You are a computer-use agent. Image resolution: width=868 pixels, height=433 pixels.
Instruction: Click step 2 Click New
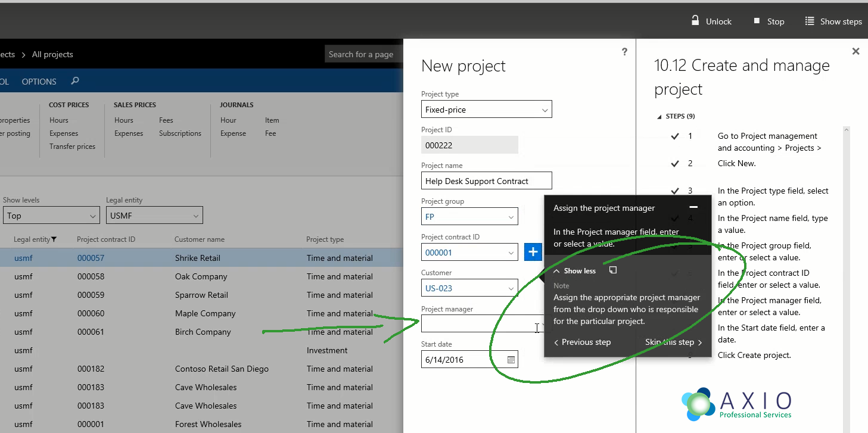(736, 163)
